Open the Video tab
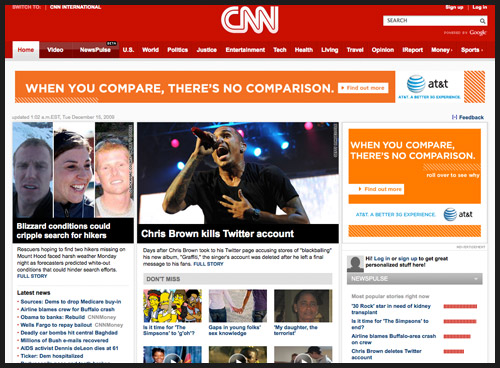 point(55,50)
